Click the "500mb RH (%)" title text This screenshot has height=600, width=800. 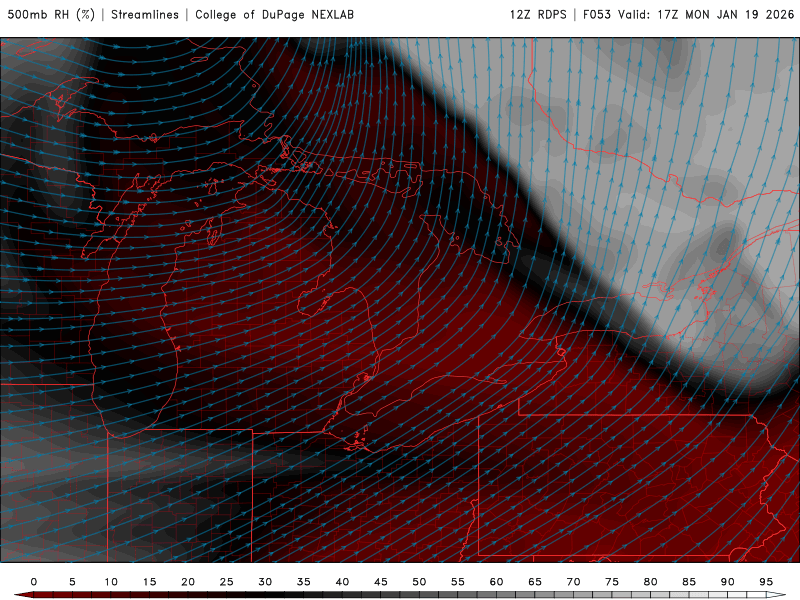click(51, 14)
